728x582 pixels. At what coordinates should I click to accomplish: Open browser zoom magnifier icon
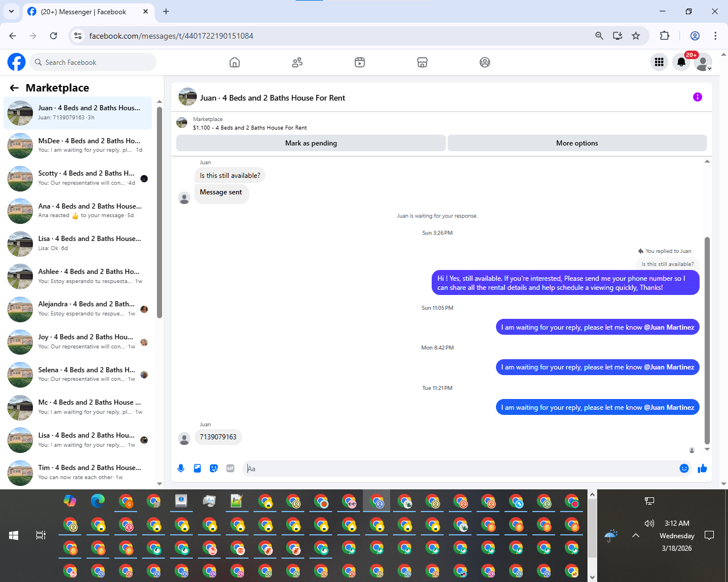pyautogui.click(x=599, y=36)
